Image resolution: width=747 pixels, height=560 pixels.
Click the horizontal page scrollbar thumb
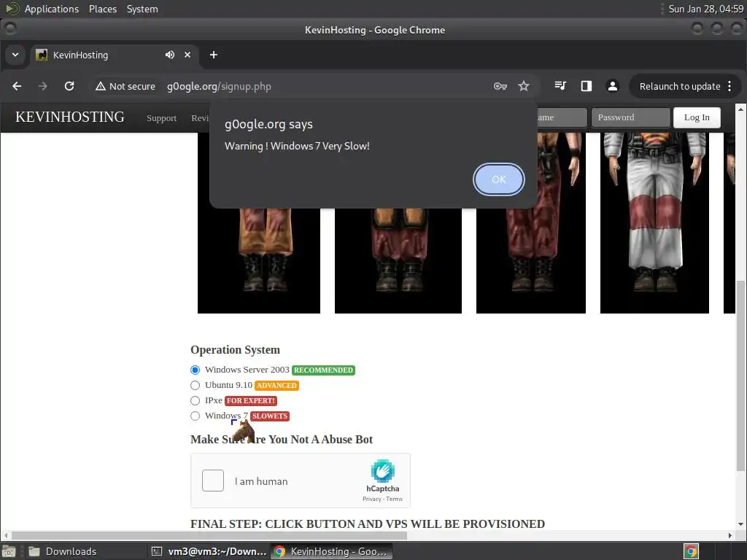click(x=209, y=535)
